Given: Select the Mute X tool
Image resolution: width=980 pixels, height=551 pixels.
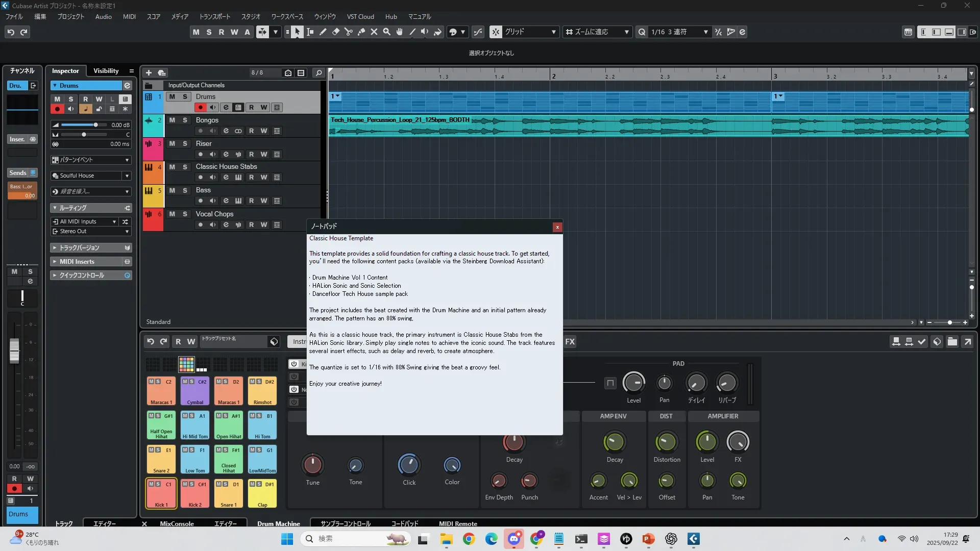Looking at the screenshot, I should [374, 32].
